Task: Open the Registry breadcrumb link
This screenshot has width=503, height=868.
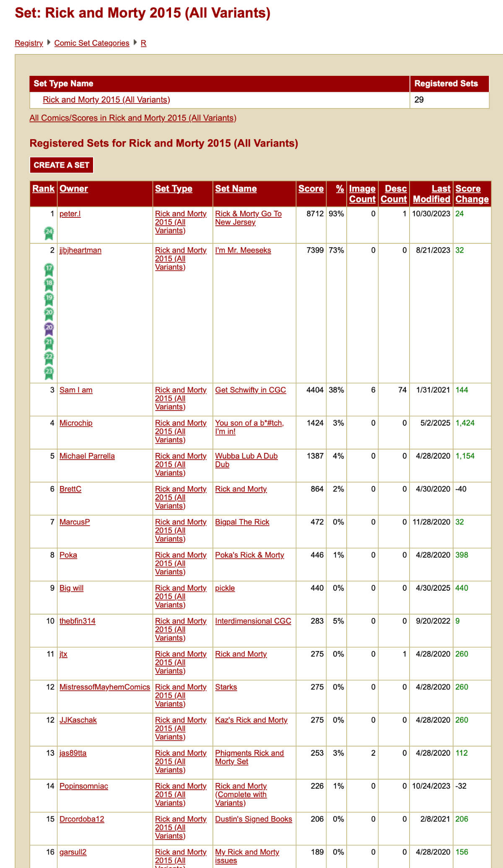Action: [29, 43]
